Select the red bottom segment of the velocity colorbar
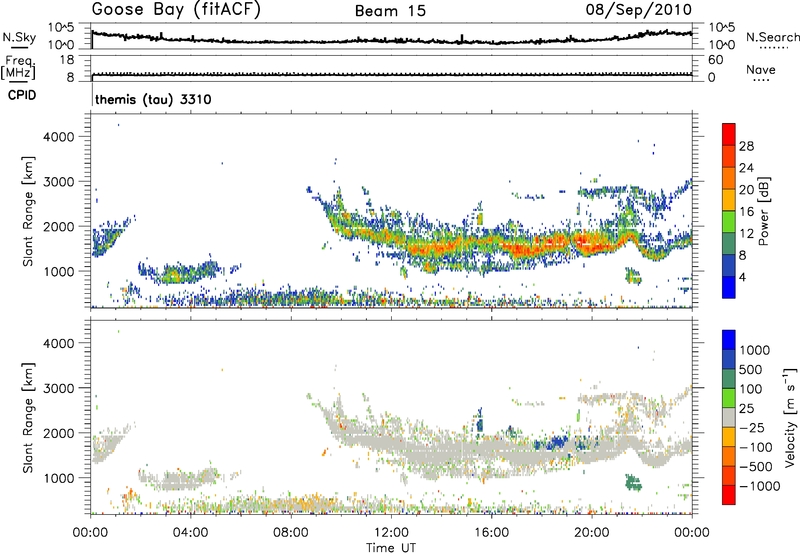The image size is (800, 554). [729, 495]
